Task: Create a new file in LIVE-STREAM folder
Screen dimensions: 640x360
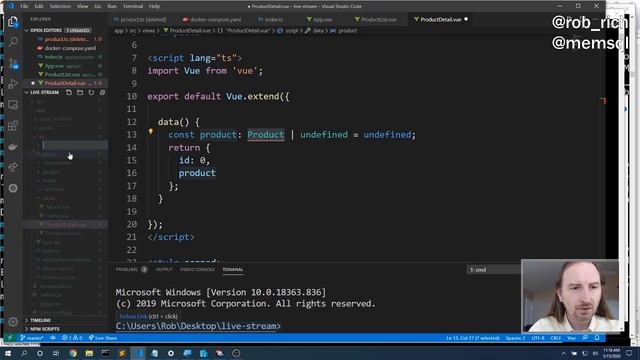Action: [x=69, y=93]
